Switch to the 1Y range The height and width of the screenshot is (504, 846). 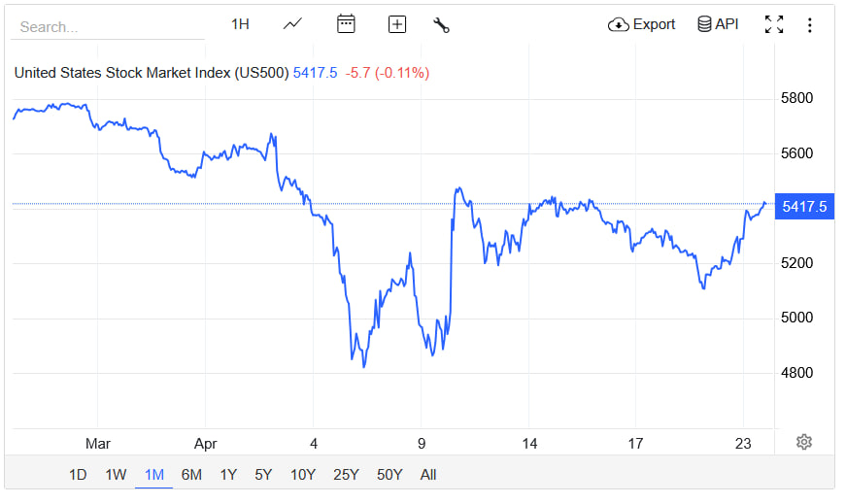(228, 475)
